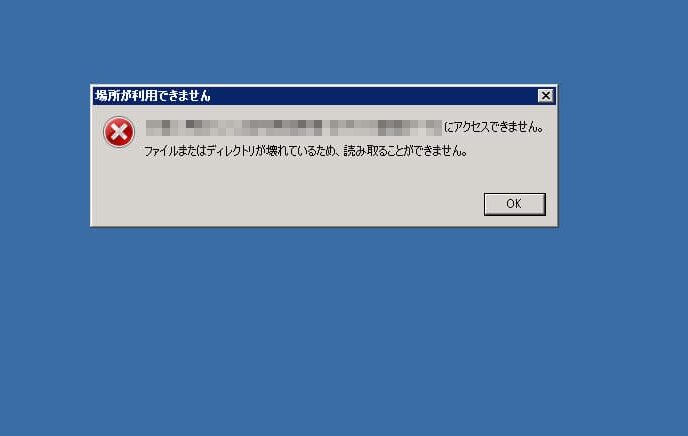Image resolution: width=688 pixels, height=436 pixels.
Task: Click the X button in title bar
Action: click(545, 96)
